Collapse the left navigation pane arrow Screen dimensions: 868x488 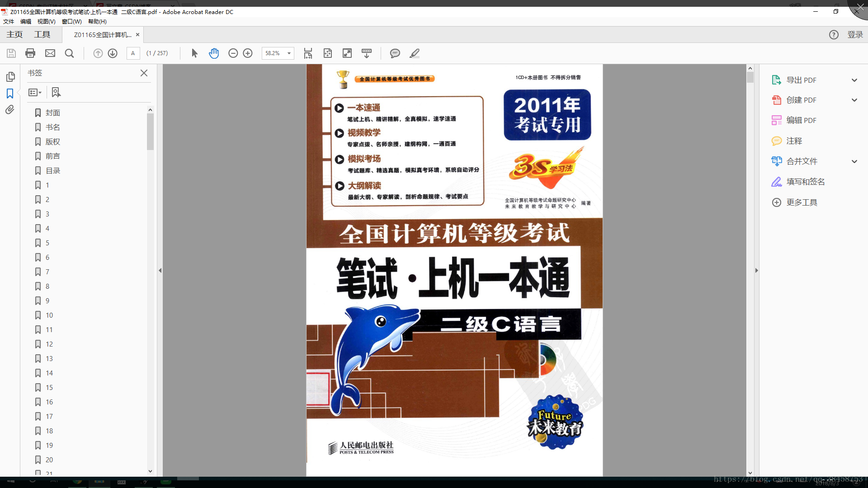coord(160,270)
